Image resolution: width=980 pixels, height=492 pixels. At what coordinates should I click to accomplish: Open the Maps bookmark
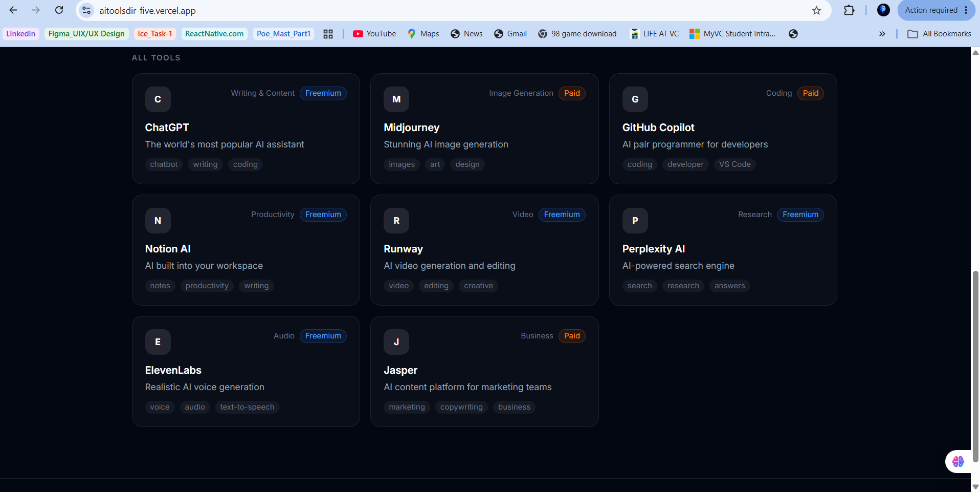point(423,34)
